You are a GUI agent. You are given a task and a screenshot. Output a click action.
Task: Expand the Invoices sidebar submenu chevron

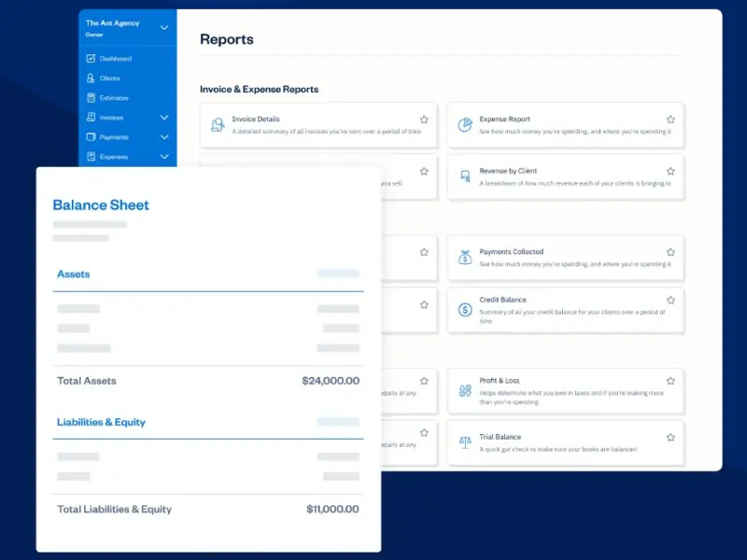click(x=164, y=118)
